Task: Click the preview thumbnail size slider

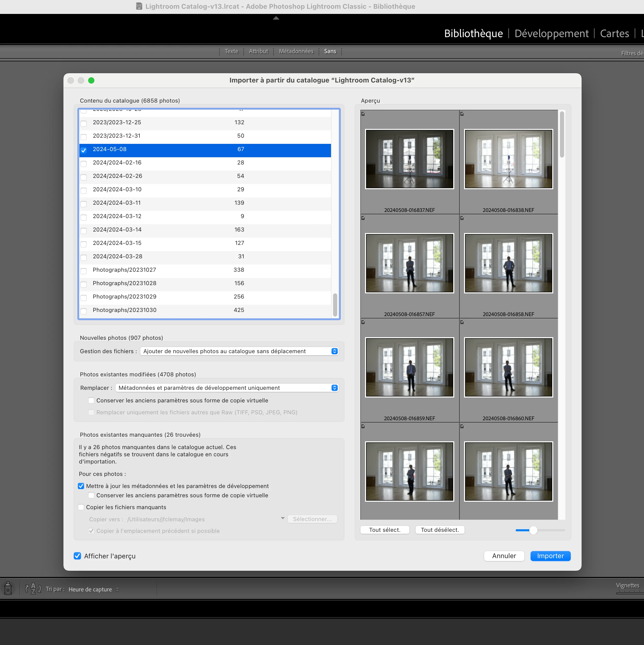Action: 533,530
